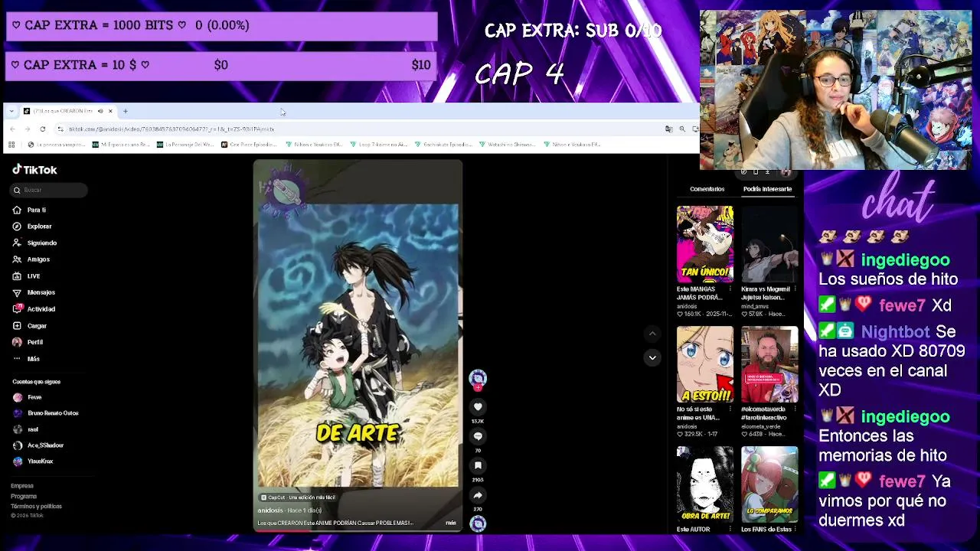
Task: Open the Programa footer link
Action: 24,496
